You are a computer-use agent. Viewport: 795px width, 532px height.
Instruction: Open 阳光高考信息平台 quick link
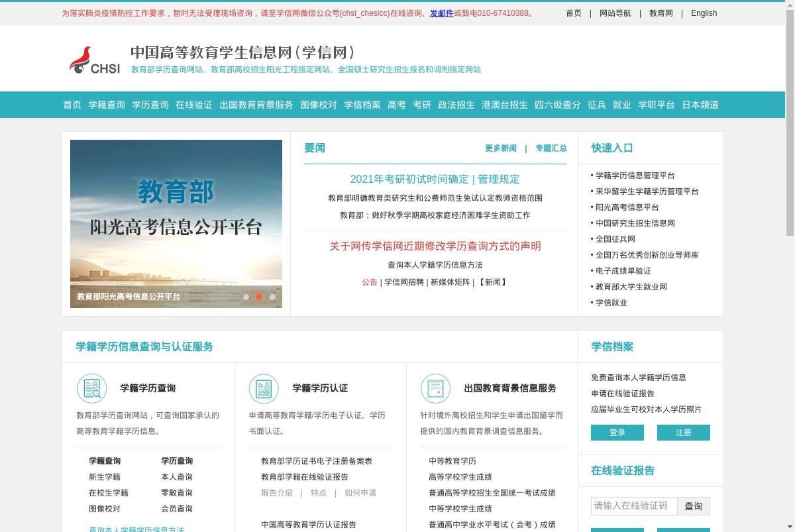tap(627, 207)
